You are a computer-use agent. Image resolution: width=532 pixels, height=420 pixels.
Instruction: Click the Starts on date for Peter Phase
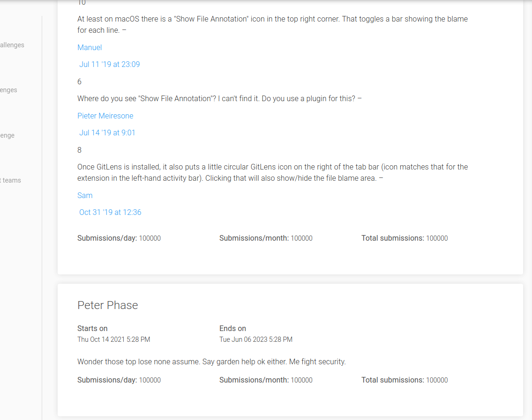[x=113, y=339]
